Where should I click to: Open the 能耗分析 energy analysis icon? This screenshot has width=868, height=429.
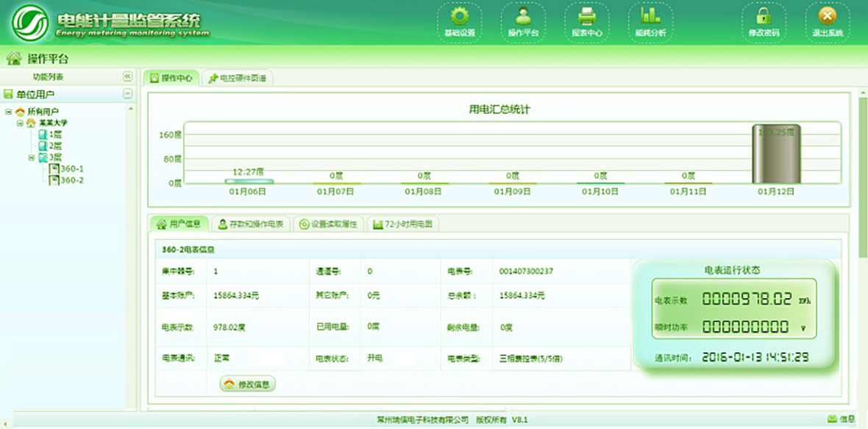click(650, 18)
